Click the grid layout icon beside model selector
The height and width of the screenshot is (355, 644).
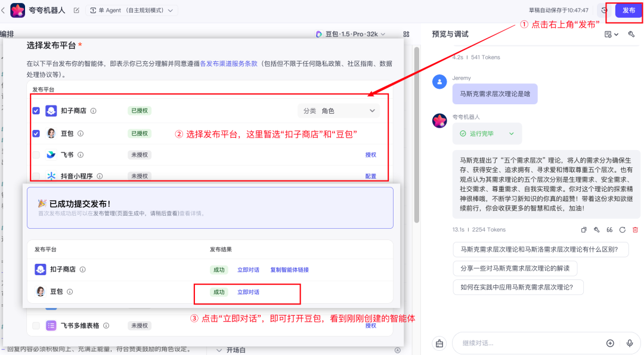pyautogui.click(x=406, y=34)
